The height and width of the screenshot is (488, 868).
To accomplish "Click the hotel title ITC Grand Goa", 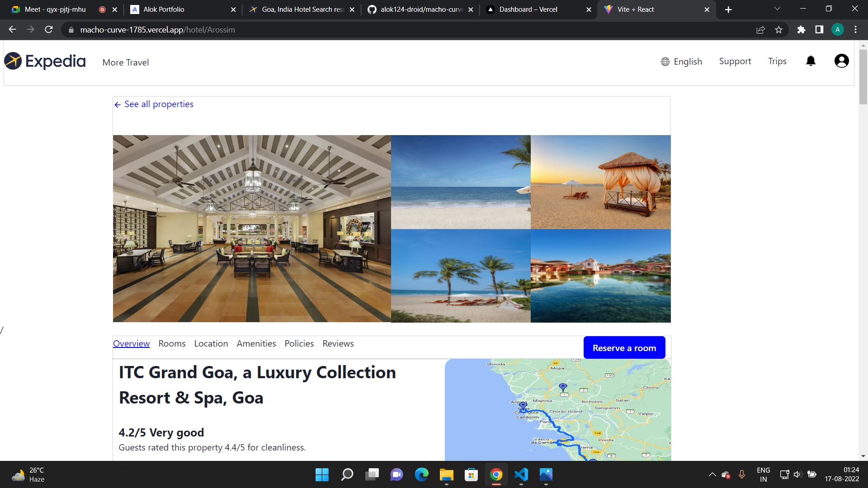I will 257,385.
